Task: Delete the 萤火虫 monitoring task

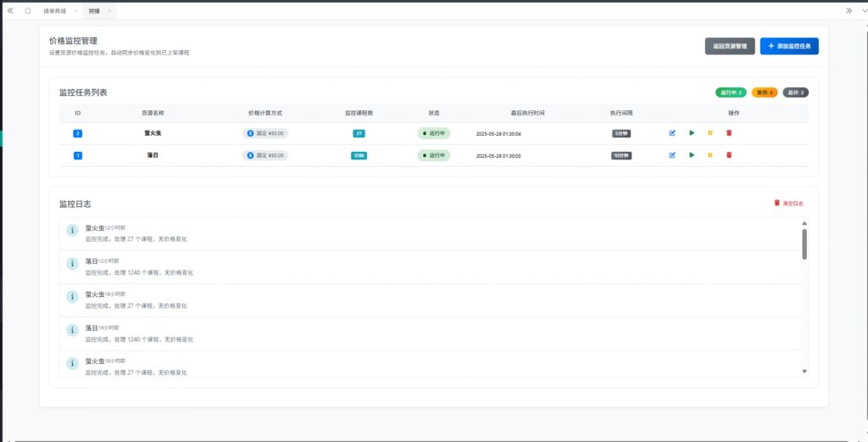Action: pyautogui.click(x=729, y=133)
